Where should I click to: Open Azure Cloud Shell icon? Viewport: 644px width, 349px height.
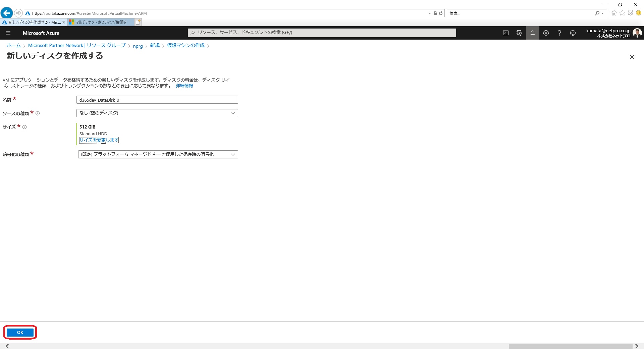click(505, 33)
